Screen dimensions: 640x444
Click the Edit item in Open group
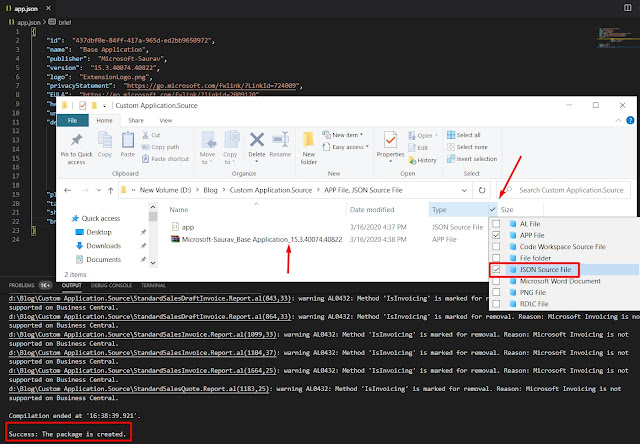[x=418, y=148]
